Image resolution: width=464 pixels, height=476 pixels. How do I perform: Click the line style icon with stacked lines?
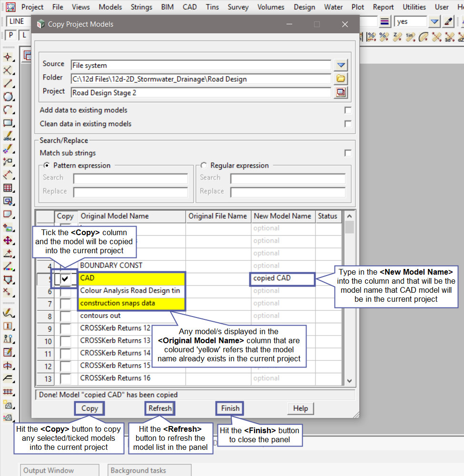point(385,22)
